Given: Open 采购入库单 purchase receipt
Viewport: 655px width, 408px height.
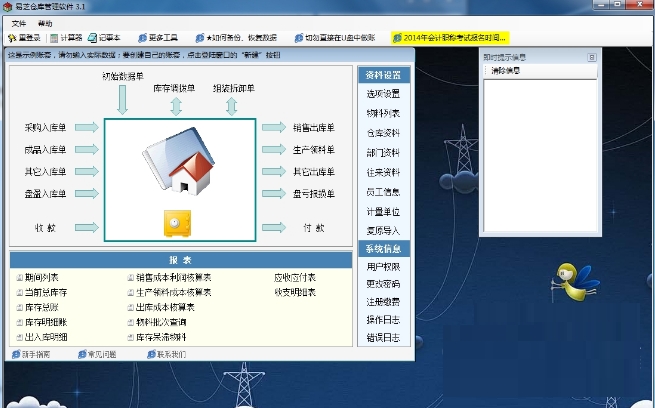Looking at the screenshot, I should [x=45, y=127].
